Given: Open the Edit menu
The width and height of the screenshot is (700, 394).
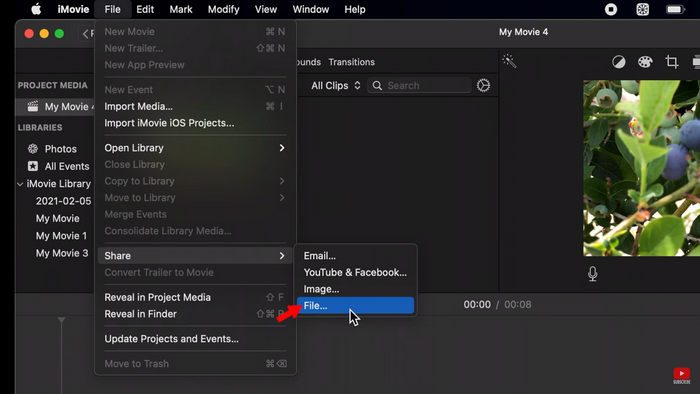Looking at the screenshot, I should pos(145,9).
